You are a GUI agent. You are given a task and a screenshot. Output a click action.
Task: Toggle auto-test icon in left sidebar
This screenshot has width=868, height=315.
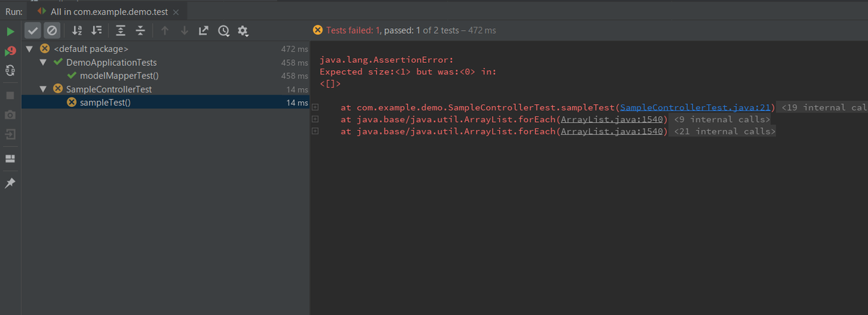[x=10, y=71]
